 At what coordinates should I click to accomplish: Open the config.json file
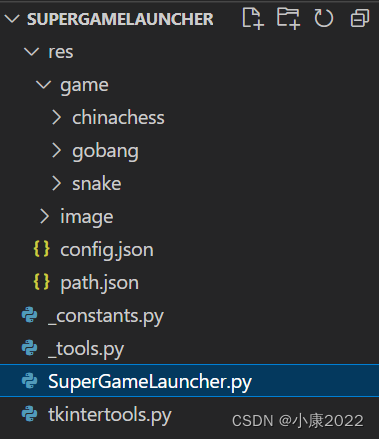coord(107,250)
